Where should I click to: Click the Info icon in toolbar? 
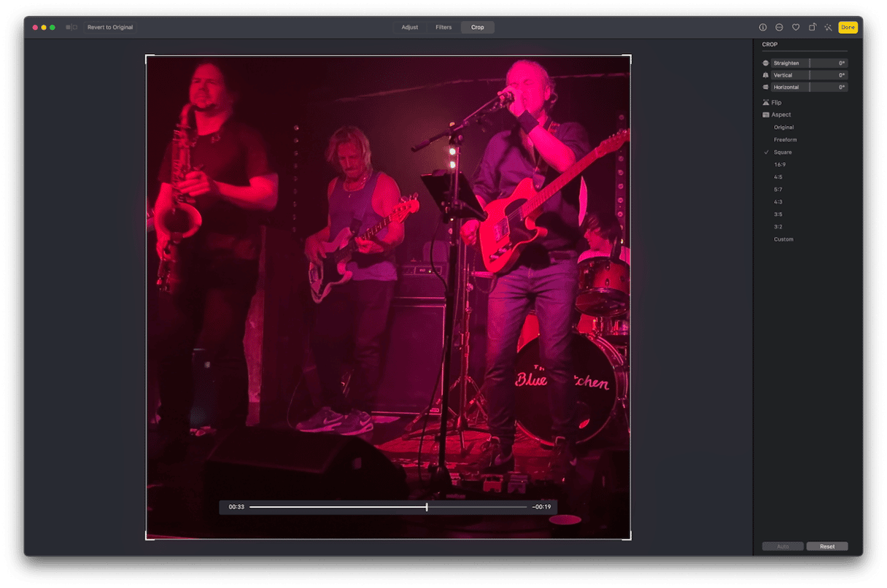pos(763,27)
